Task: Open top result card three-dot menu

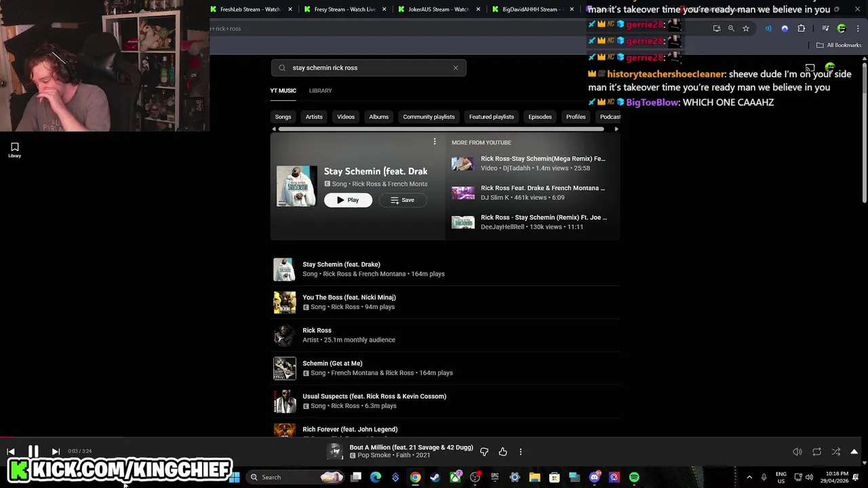Action: (x=435, y=142)
